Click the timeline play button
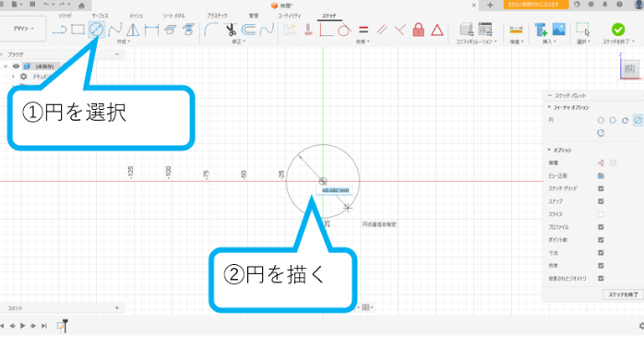The width and height of the screenshot is (644, 337). (x=22, y=326)
